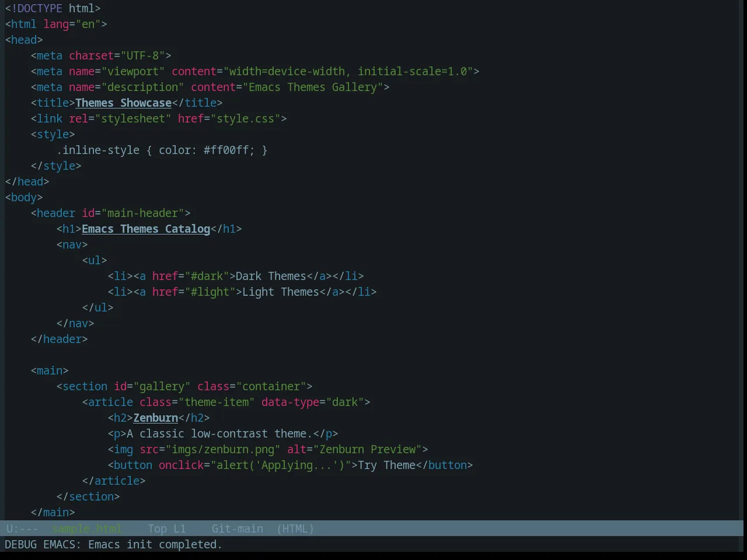This screenshot has height=560, width=747.
Task: Click the 'width=device-width, initial-scale=1.0' content value
Action: (348, 71)
